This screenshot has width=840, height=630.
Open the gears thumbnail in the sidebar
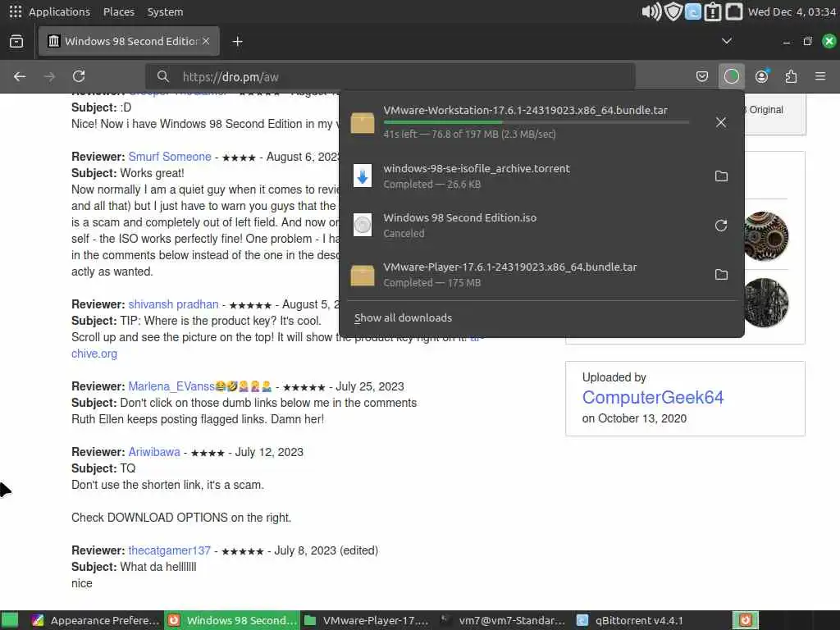[x=765, y=235]
